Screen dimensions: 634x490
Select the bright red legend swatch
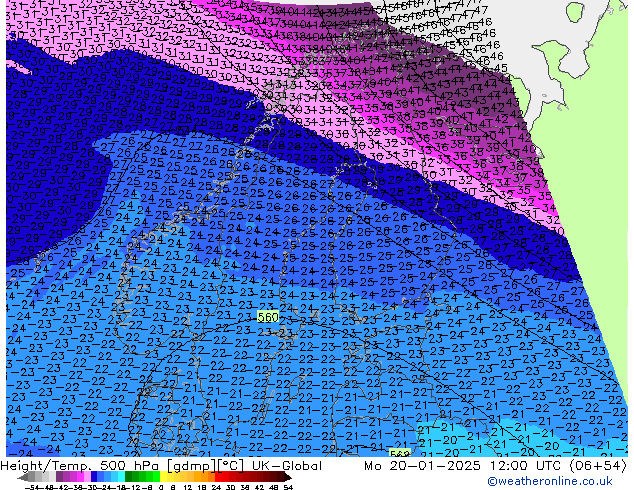click(218, 477)
